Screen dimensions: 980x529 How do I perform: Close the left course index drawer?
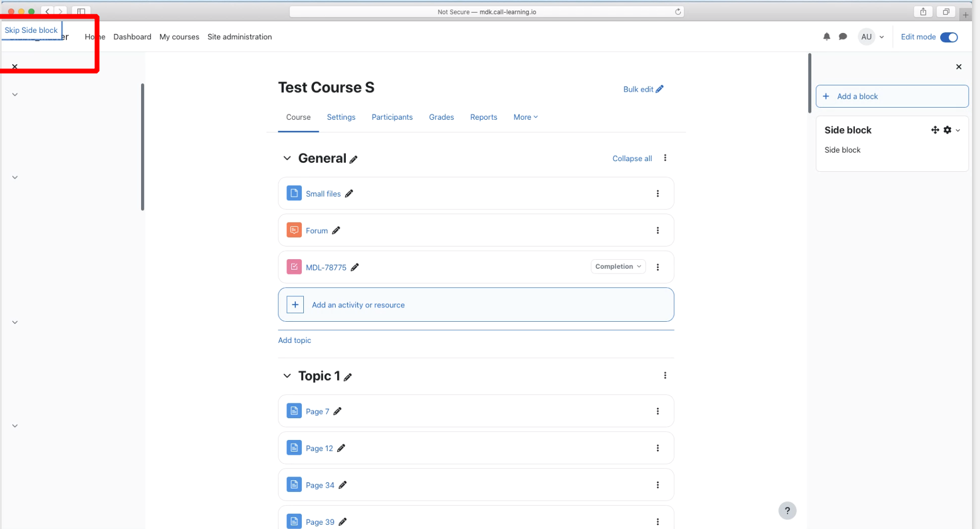[x=15, y=67]
